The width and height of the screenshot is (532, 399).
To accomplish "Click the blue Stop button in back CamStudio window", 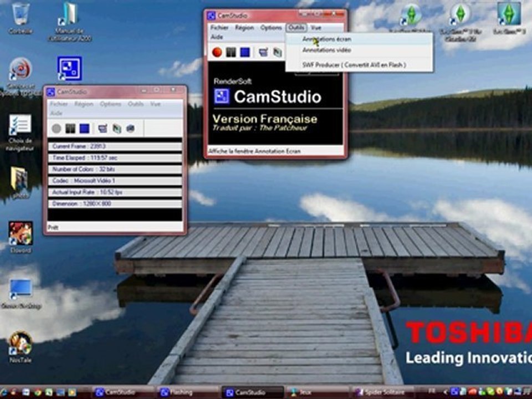I will click(84, 128).
